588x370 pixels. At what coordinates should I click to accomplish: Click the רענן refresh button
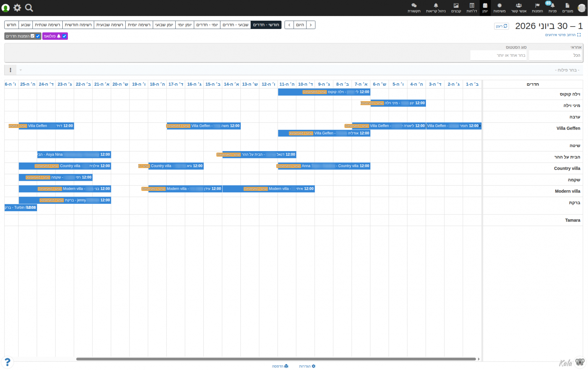coord(502,26)
